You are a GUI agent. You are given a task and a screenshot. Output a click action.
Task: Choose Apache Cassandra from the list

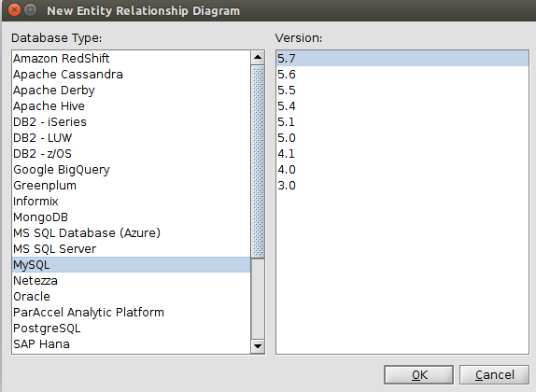click(132, 74)
